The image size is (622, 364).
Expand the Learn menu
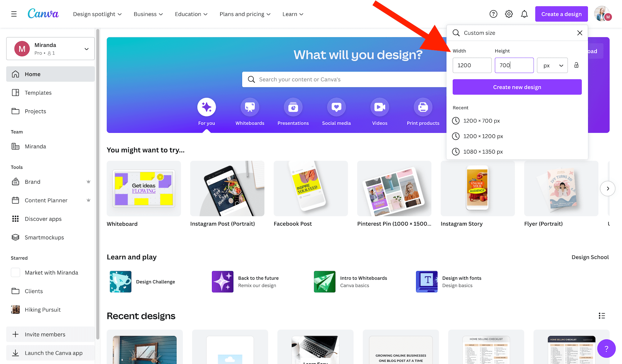click(293, 14)
